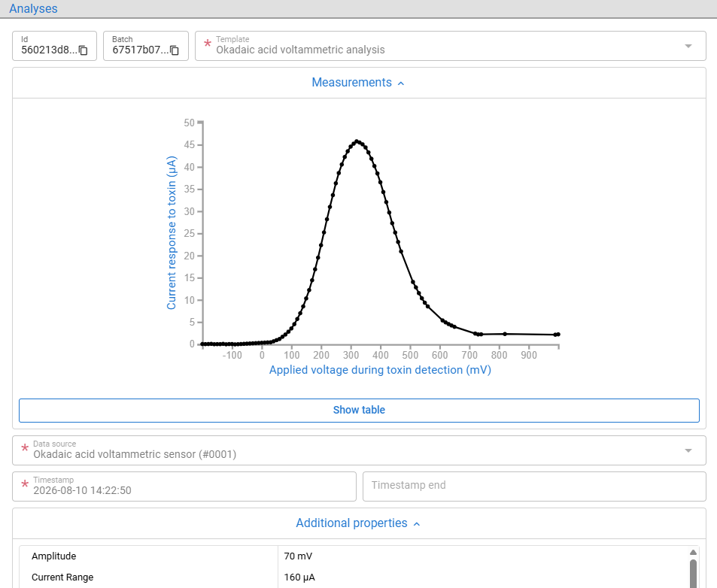Open the Data source dropdown arrow
Image resolution: width=717 pixels, height=588 pixels.
(x=688, y=450)
